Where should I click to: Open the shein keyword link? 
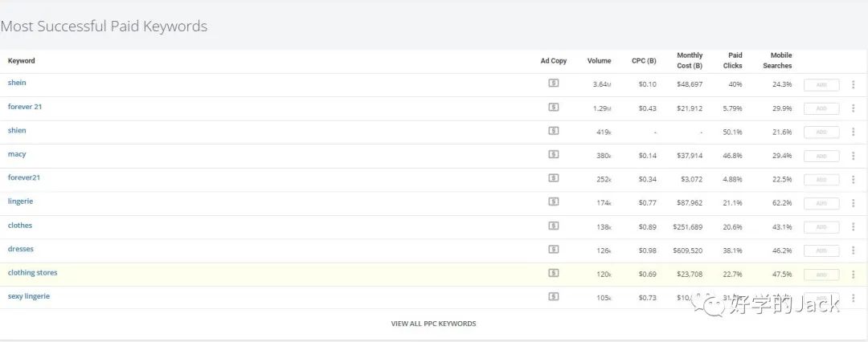pyautogui.click(x=17, y=83)
